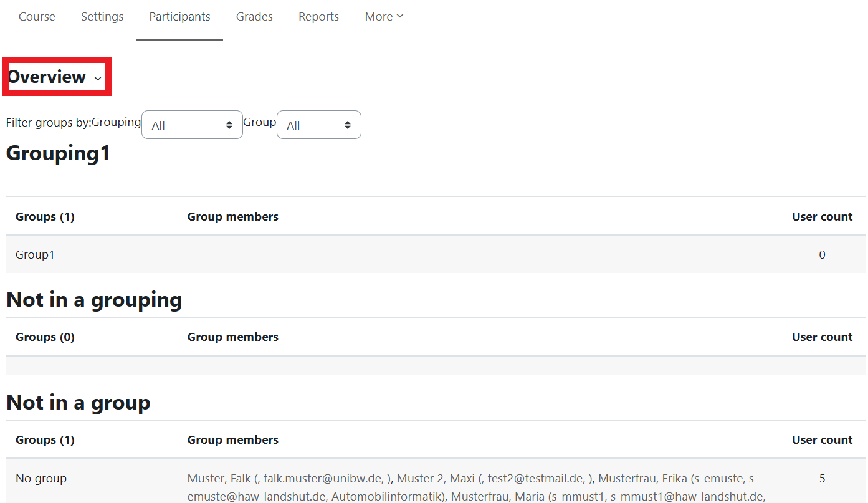
Task: Open the Group filter dropdown
Action: coord(318,125)
